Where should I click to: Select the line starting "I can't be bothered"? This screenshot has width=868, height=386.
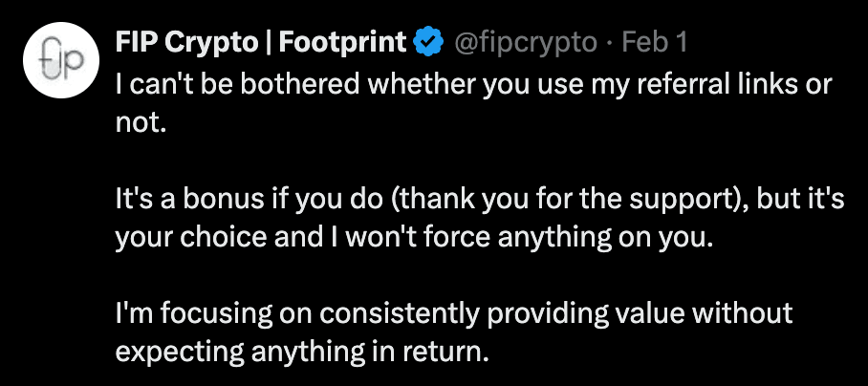coord(474,85)
